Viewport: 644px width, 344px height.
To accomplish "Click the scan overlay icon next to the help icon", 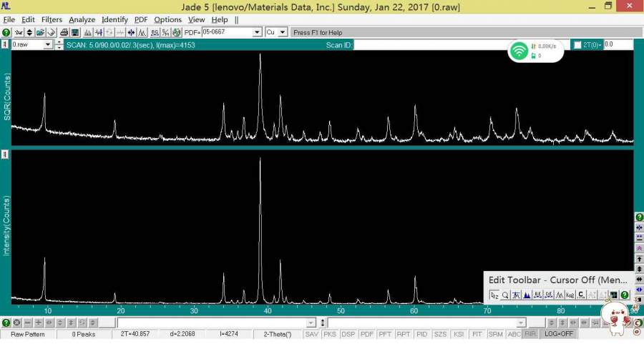I will (x=19, y=32).
